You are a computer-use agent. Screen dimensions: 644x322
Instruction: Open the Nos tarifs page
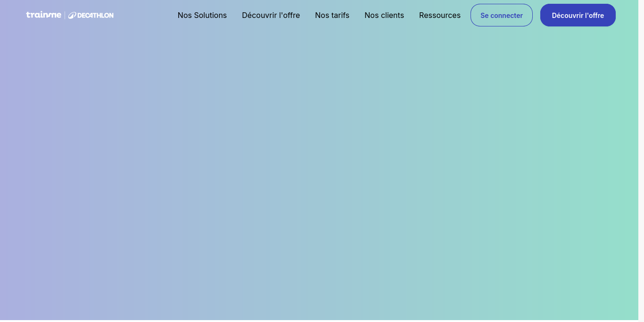(x=332, y=15)
